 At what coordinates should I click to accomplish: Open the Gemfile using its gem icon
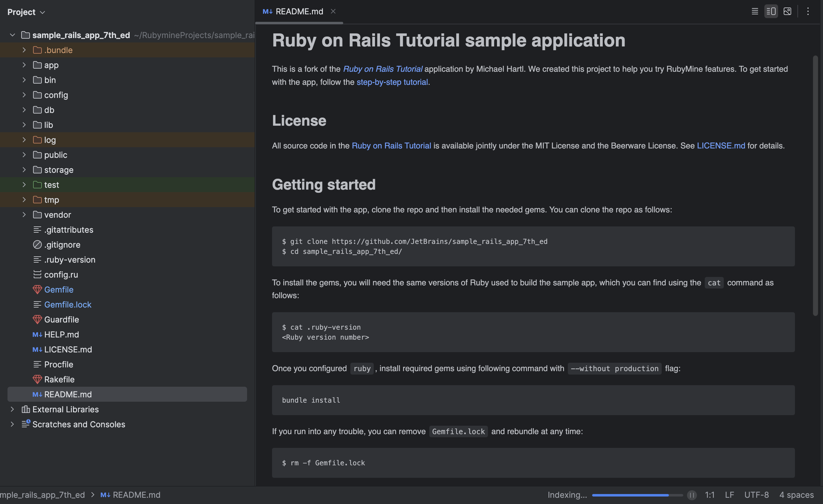click(37, 289)
